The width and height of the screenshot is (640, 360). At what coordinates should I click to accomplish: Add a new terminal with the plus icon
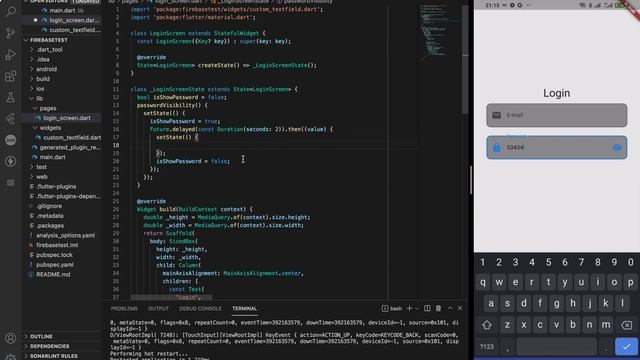coord(409,308)
